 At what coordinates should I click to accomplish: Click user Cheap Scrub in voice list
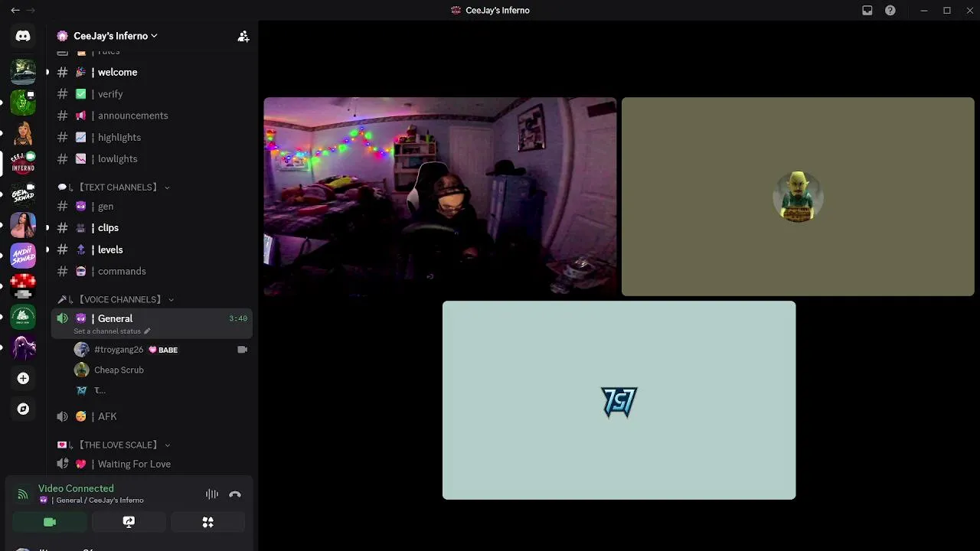click(x=119, y=370)
